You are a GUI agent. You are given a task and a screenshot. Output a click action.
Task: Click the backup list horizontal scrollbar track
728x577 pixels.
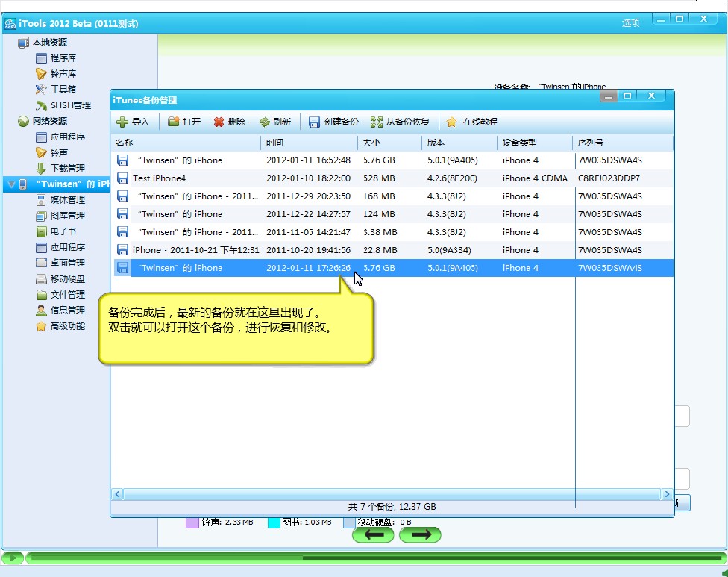pos(392,494)
